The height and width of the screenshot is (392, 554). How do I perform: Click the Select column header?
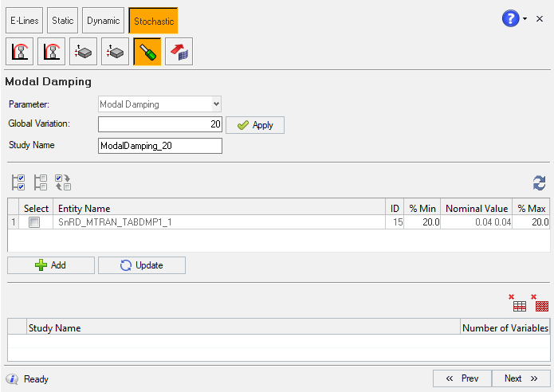pyautogui.click(x=36, y=209)
